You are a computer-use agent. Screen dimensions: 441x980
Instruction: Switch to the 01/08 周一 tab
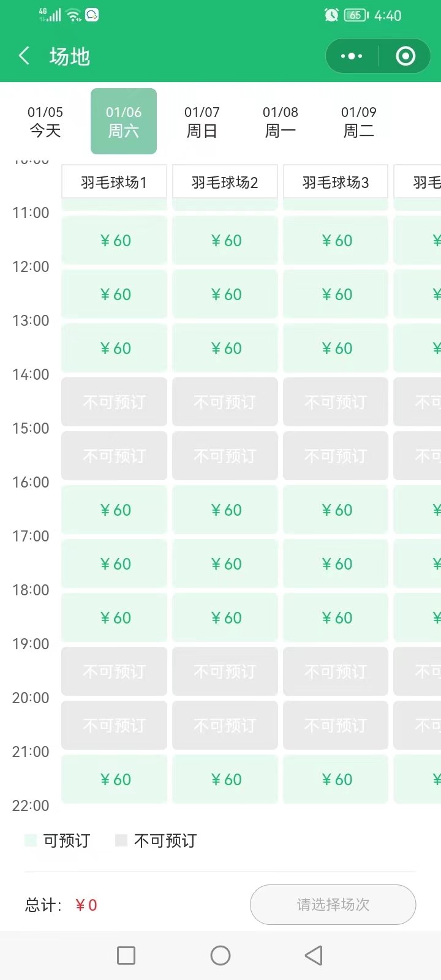(281, 121)
